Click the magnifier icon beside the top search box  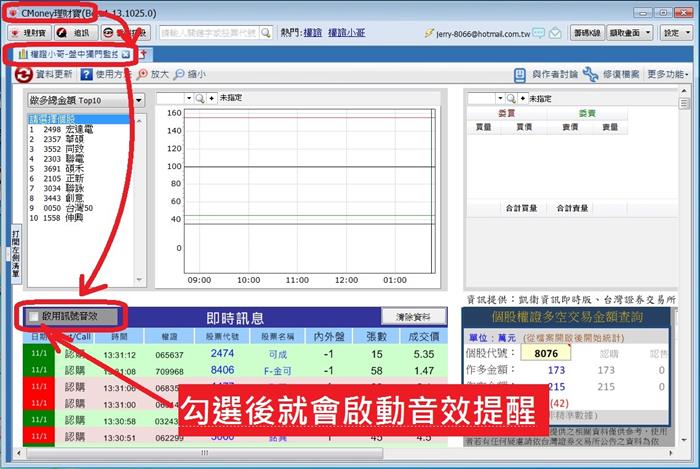point(266,33)
